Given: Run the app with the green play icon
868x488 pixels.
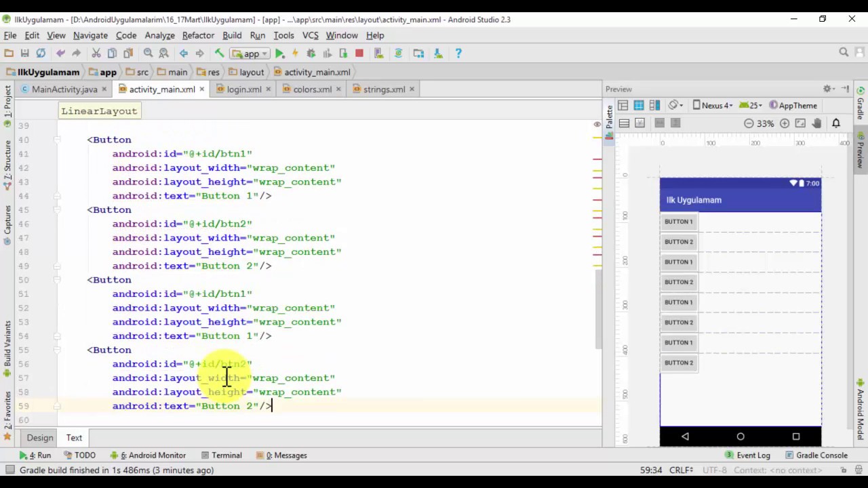Looking at the screenshot, I should [x=279, y=54].
